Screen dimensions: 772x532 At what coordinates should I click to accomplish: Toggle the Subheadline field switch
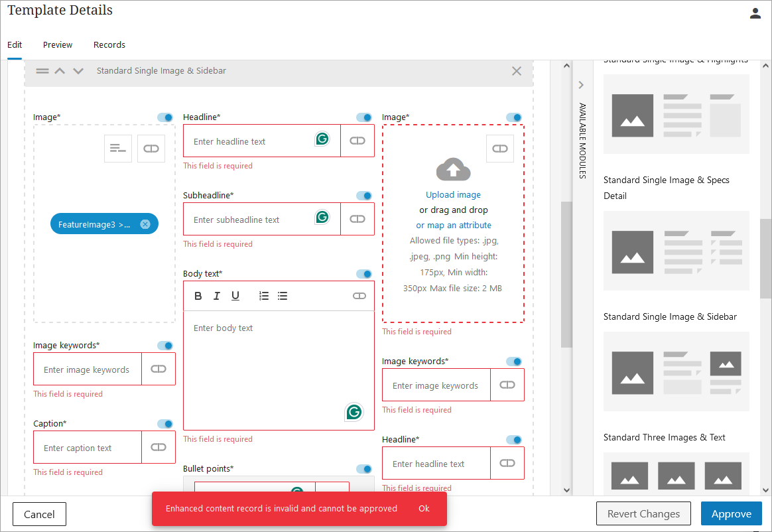(x=364, y=196)
